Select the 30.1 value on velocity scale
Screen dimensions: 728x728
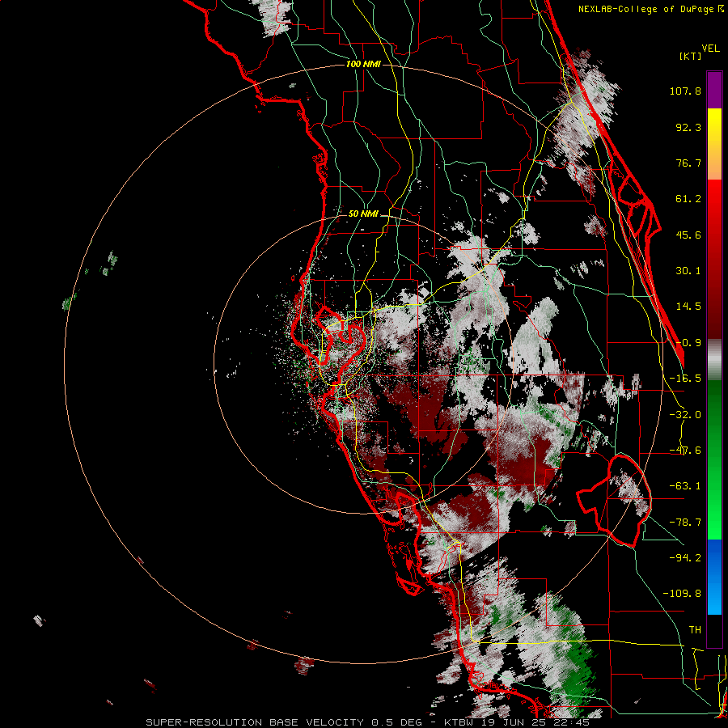pyautogui.click(x=688, y=271)
